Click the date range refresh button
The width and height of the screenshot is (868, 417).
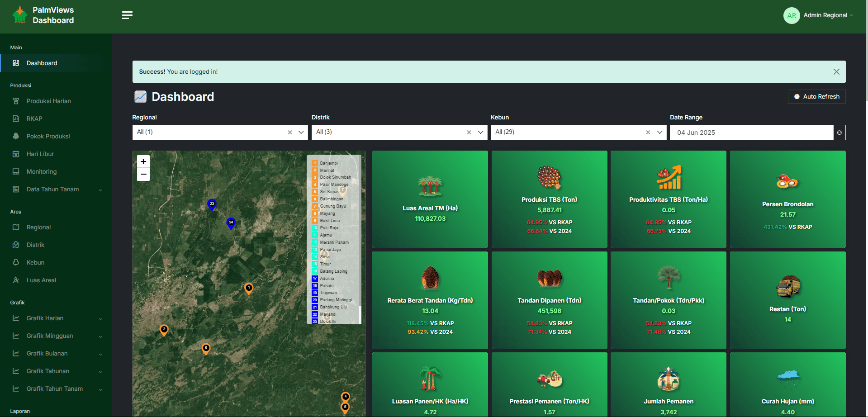839,132
